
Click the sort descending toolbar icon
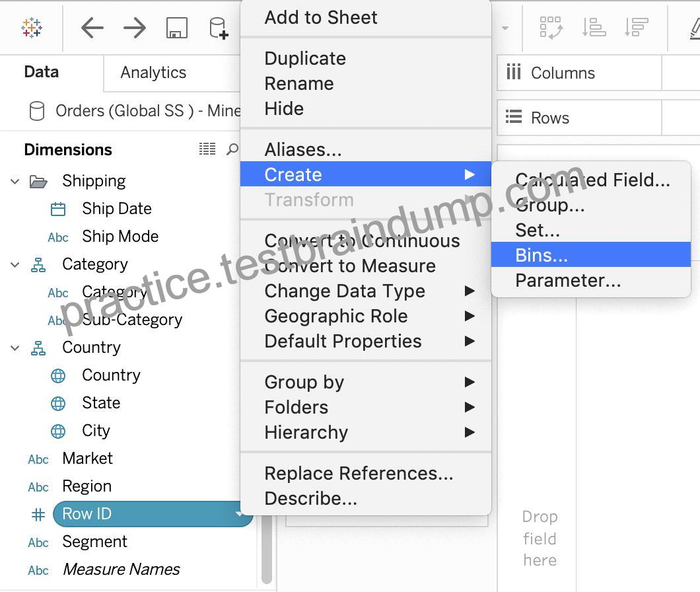(636, 27)
